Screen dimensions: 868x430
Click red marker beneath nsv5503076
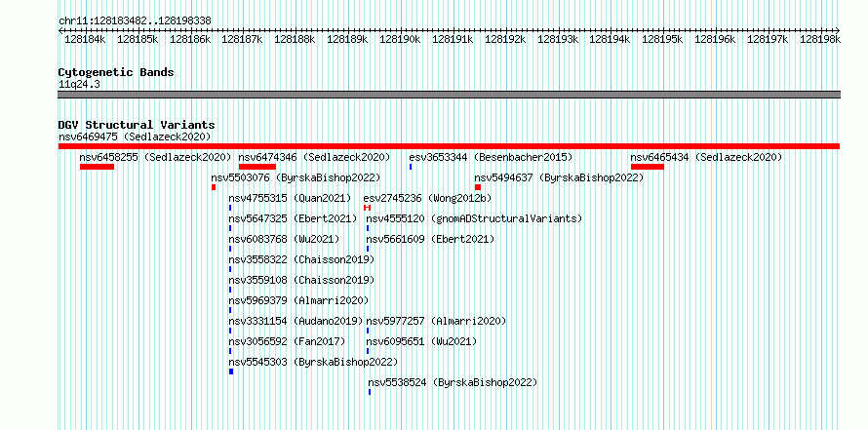pyautogui.click(x=214, y=187)
